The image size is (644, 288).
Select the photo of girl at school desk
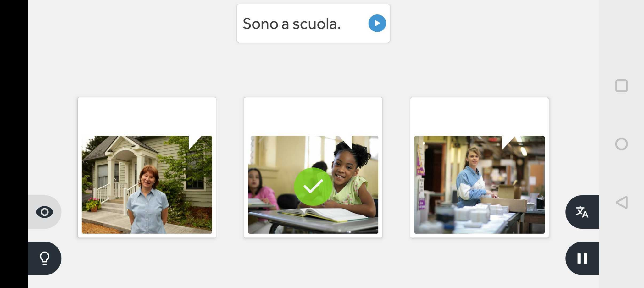(x=313, y=185)
